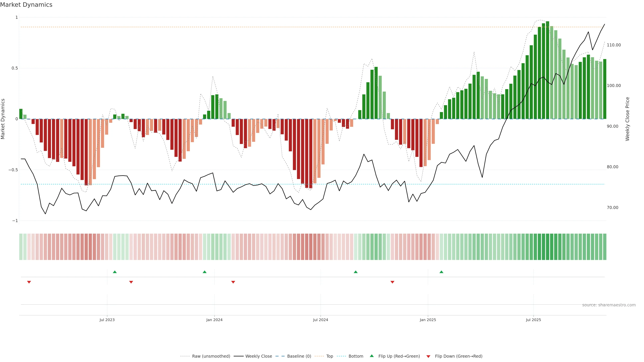Click red Flip Down marker shortly after Jan 2024
Screen dimensions: 644x362
pos(233,282)
